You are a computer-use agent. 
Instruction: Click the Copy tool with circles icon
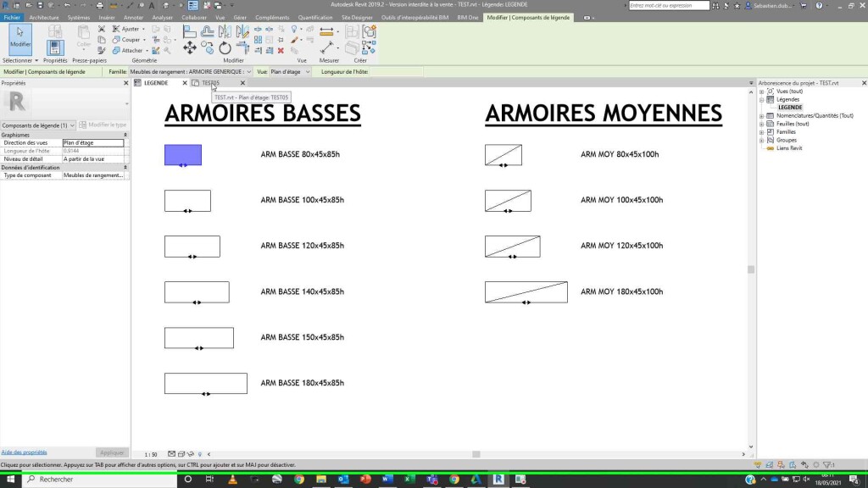coord(207,47)
